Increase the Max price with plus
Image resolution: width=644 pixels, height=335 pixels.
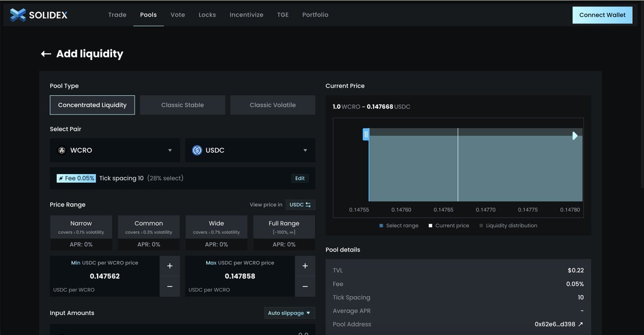point(305,266)
